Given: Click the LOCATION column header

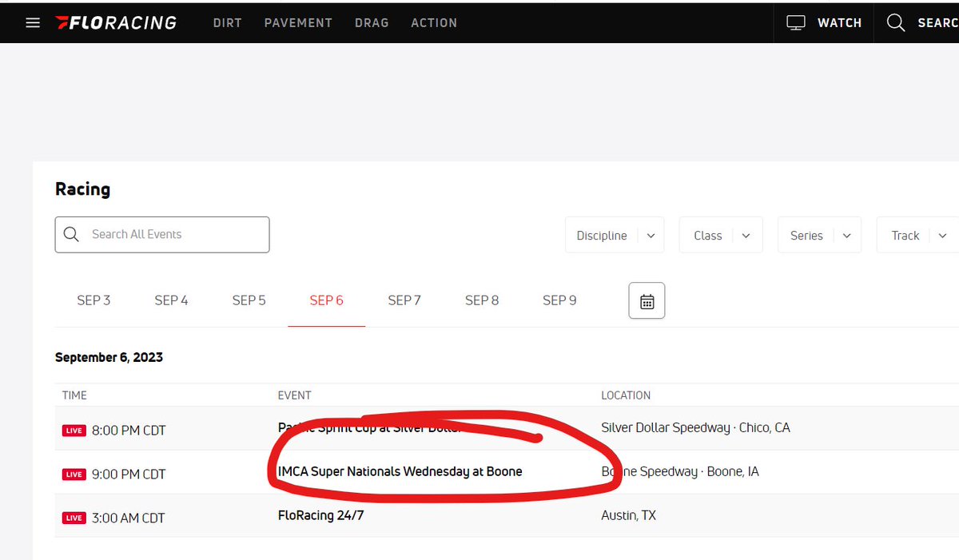Looking at the screenshot, I should [626, 395].
